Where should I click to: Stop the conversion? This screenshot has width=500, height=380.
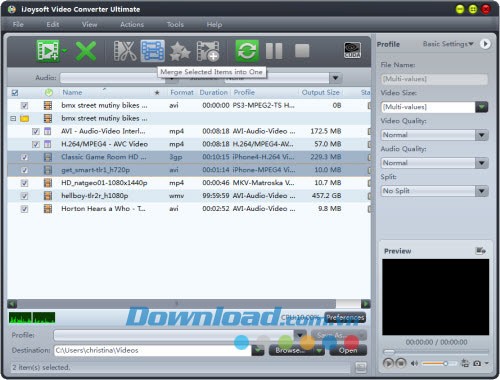click(302, 51)
